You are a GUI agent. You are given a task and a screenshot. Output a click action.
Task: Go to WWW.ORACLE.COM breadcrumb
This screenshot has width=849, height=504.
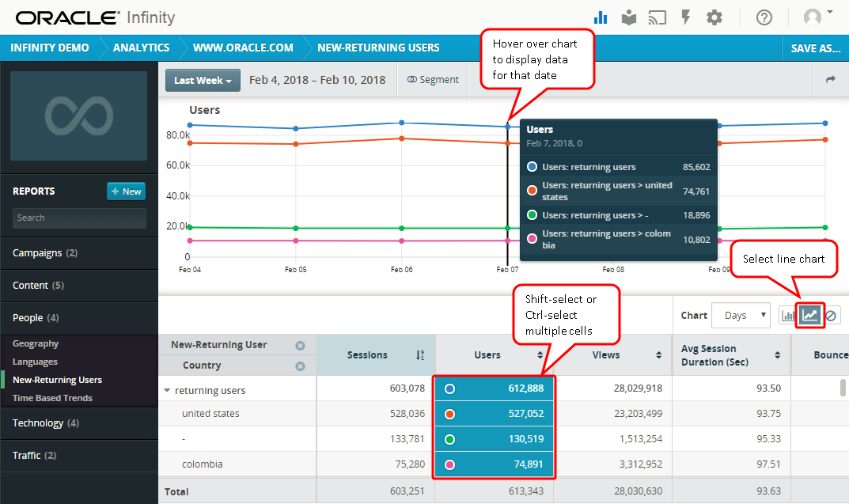point(243,47)
